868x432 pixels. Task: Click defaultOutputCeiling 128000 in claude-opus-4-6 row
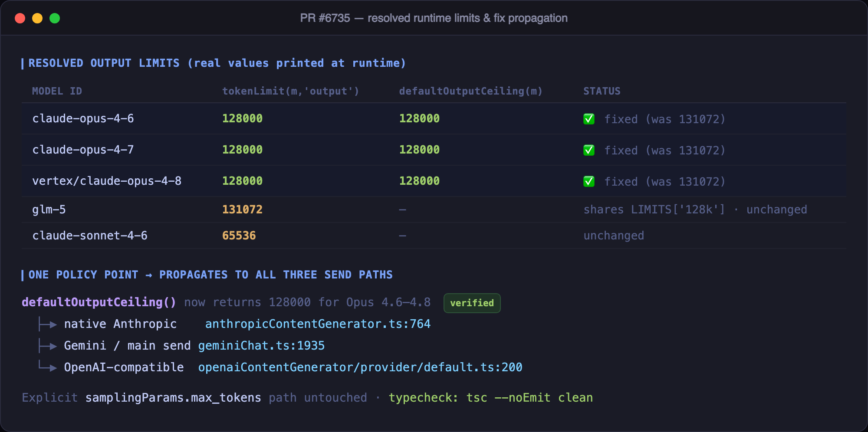[x=419, y=118]
